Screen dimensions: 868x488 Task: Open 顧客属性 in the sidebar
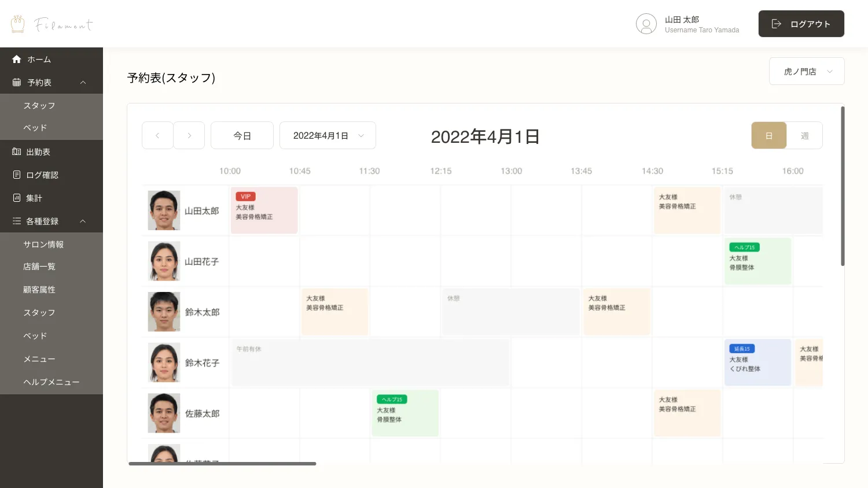[x=39, y=290]
